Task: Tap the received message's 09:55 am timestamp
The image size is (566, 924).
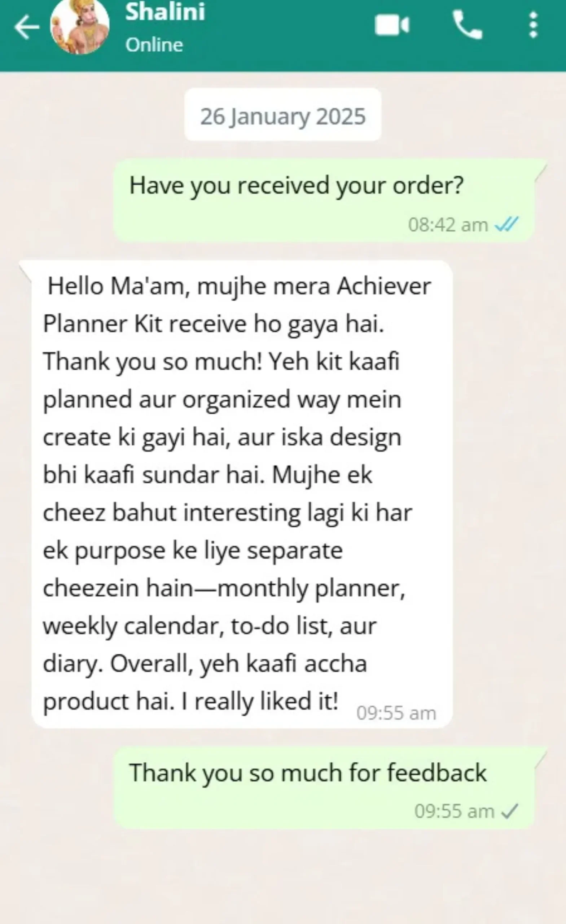Action: click(x=396, y=713)
